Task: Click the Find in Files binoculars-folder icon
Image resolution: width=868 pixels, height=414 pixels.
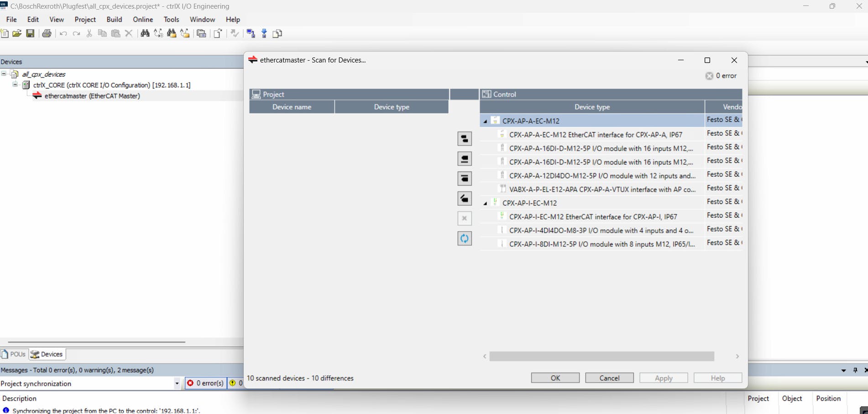Action: [x=172, y=33]
